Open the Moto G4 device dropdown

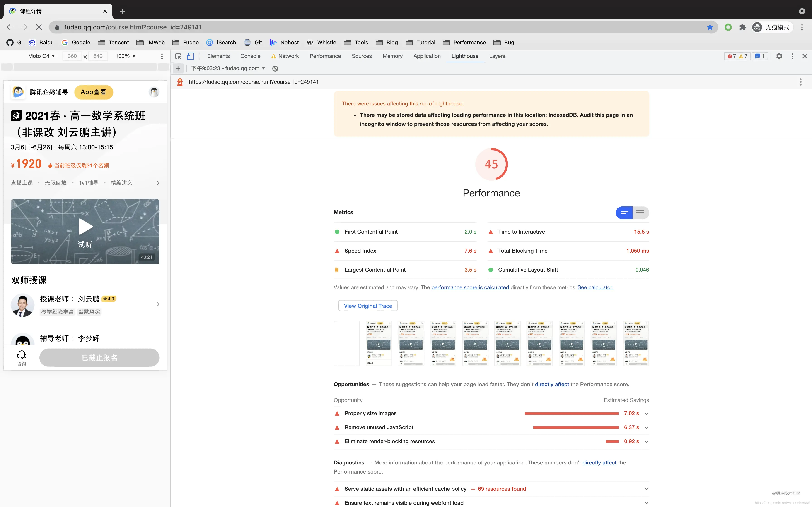41,56
